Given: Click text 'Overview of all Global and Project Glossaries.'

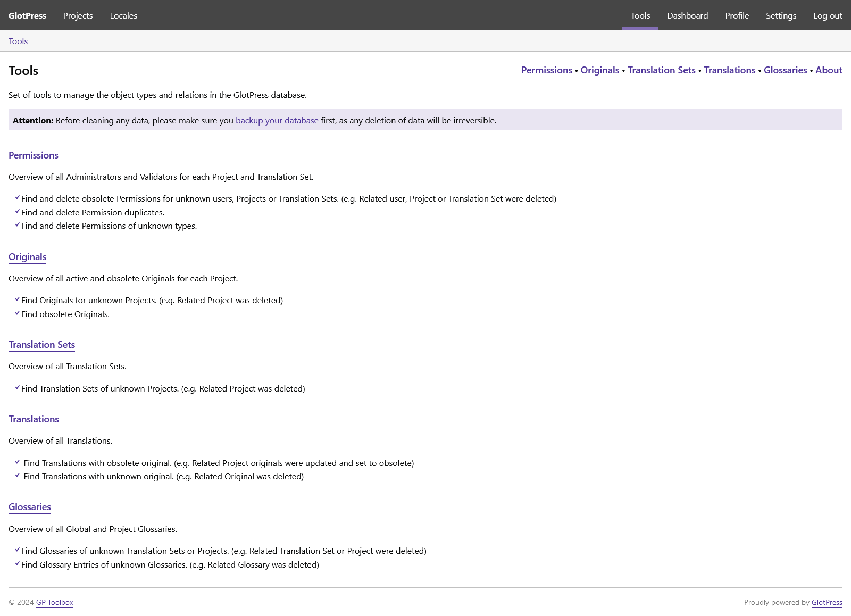Looking at the screenshot, I should 93,529.
